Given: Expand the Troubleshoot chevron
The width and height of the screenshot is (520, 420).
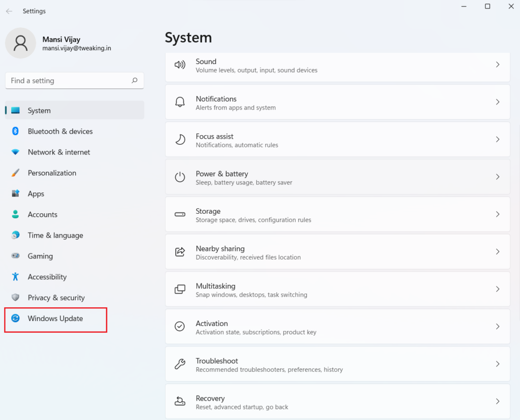Looking at the screenshot, I should 498,364.
